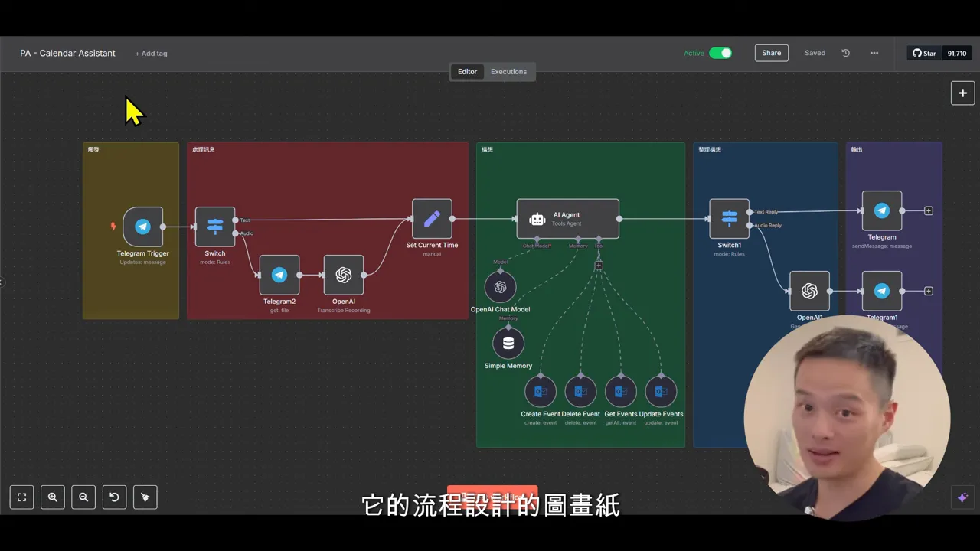Click Add tag link
Image resolution: width=980 pixels, height=551 pixels.
coord(152,54)
